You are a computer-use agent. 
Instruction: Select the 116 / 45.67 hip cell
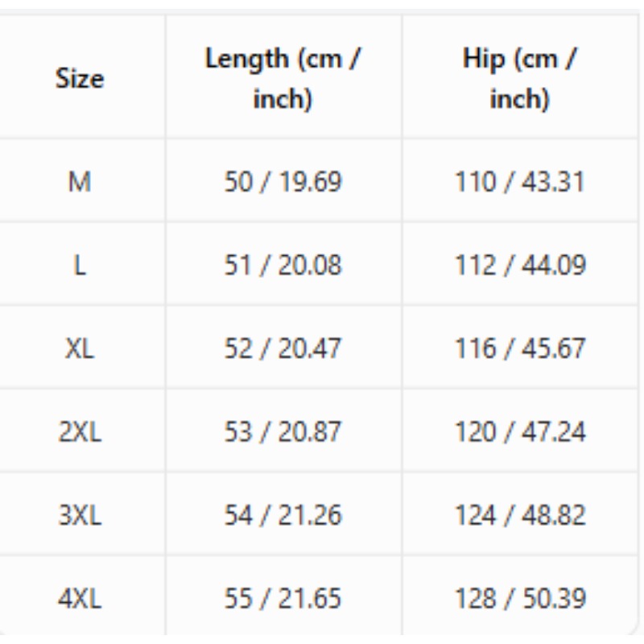[519, 348]
